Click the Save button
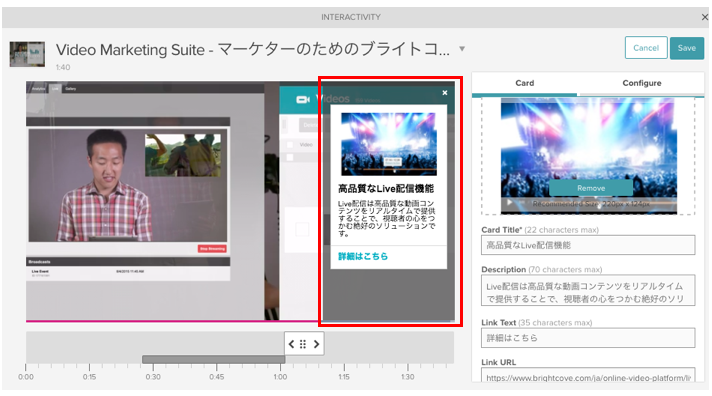Screen dimensions: 712x396 click(687, 48)
